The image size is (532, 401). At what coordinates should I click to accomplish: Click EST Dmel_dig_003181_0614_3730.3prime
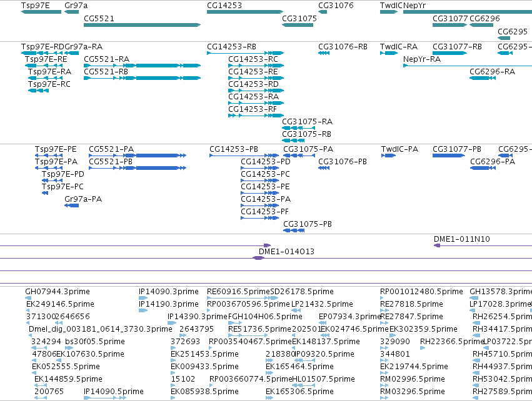tap(101, 329)
